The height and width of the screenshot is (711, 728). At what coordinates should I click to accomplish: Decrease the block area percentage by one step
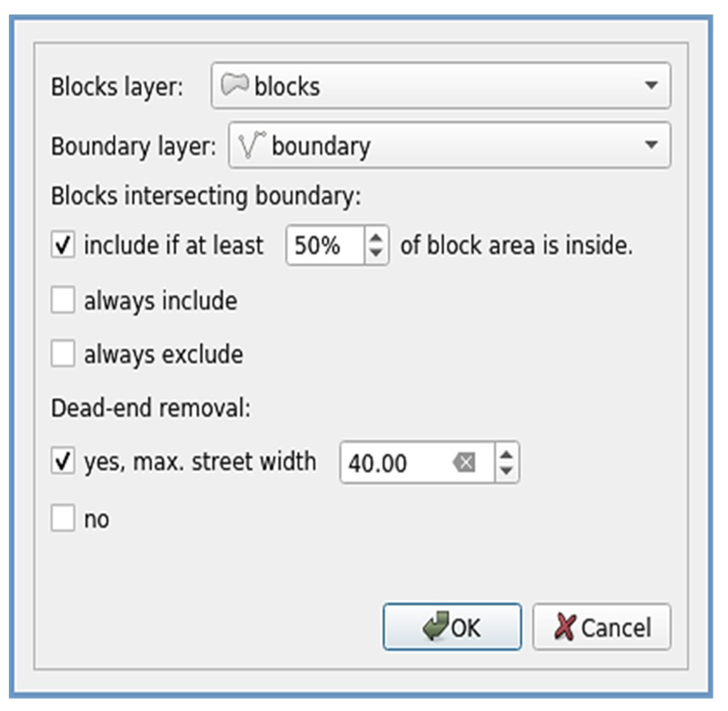pyautogui.click(x=375, y=252)
